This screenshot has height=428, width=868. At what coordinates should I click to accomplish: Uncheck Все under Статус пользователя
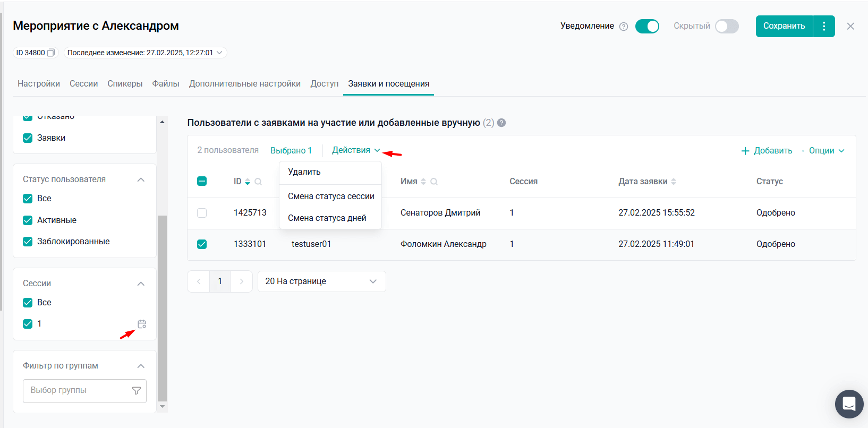(x=28, y=199)
